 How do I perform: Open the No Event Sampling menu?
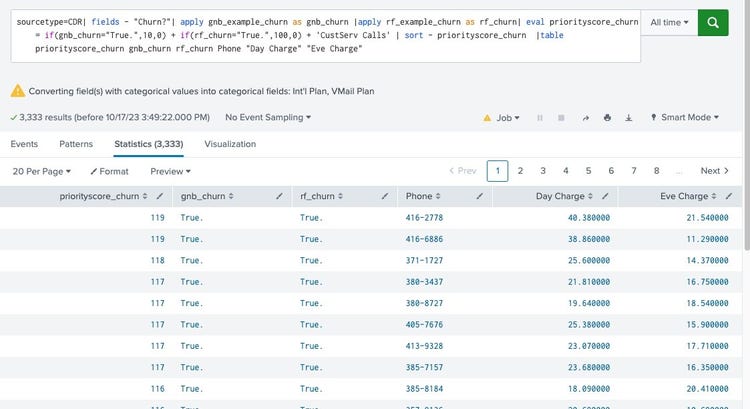(x=267, y=117)
